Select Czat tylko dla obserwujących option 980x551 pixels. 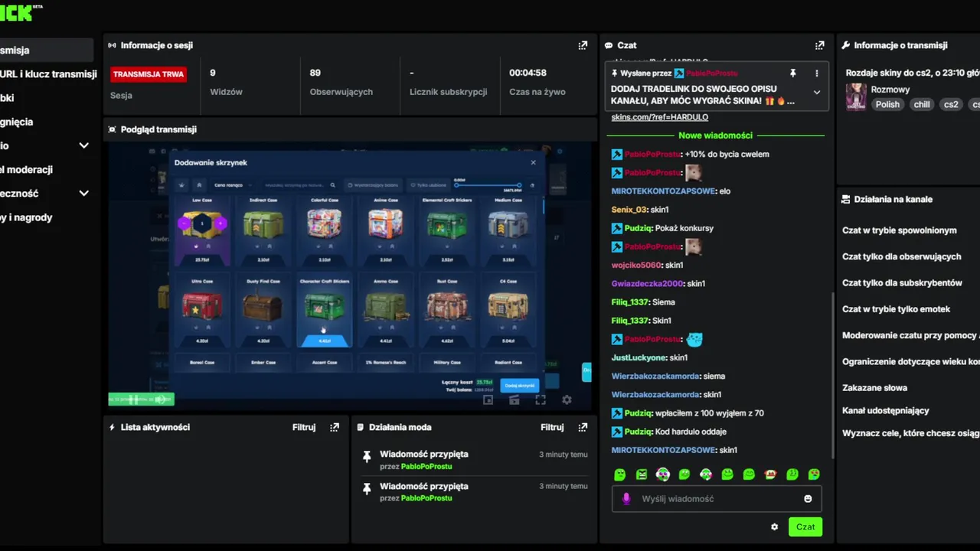(902, 256)
